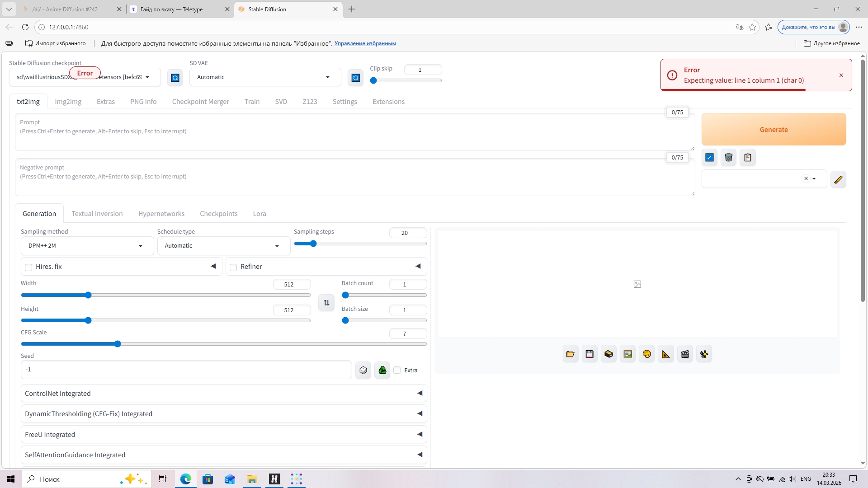
Task: Click the trash icon to clear the prompt
Action: [x=728, y=157]
